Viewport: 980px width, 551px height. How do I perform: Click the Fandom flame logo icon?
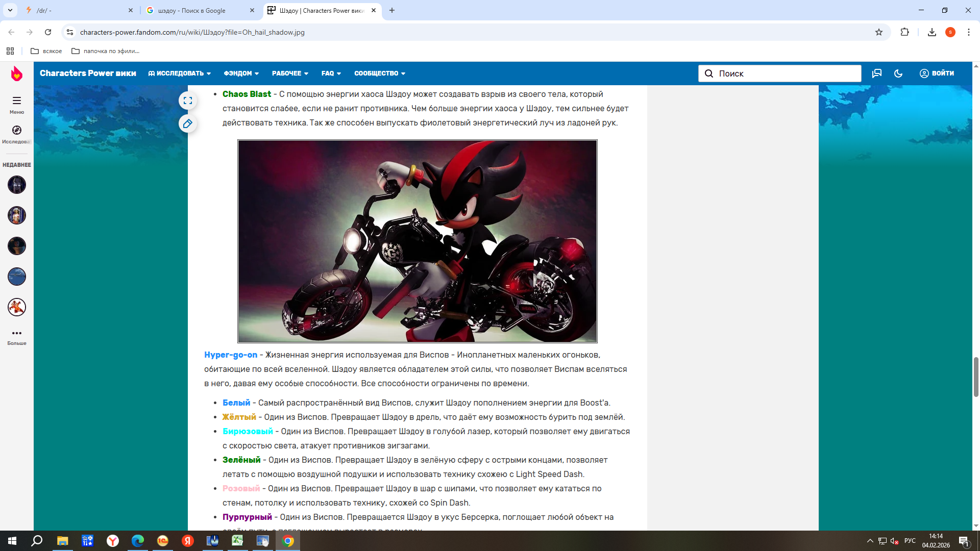pyautogui.click(x=17, y=73)
